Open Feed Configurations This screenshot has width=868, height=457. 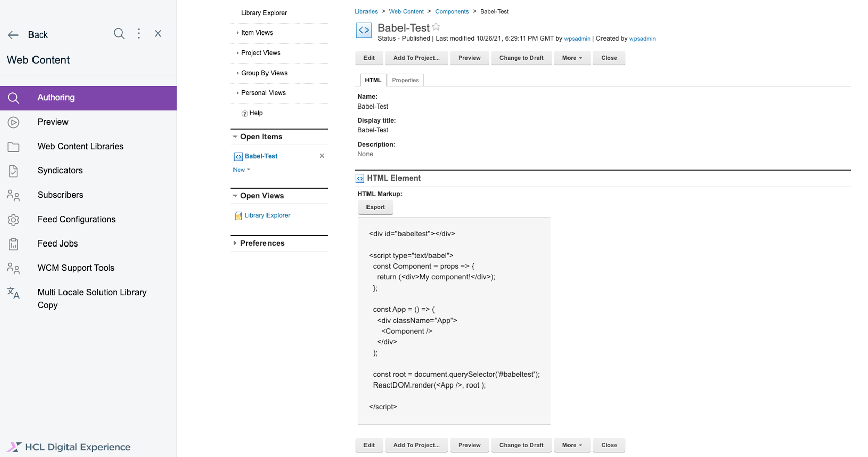click(76, 220)
